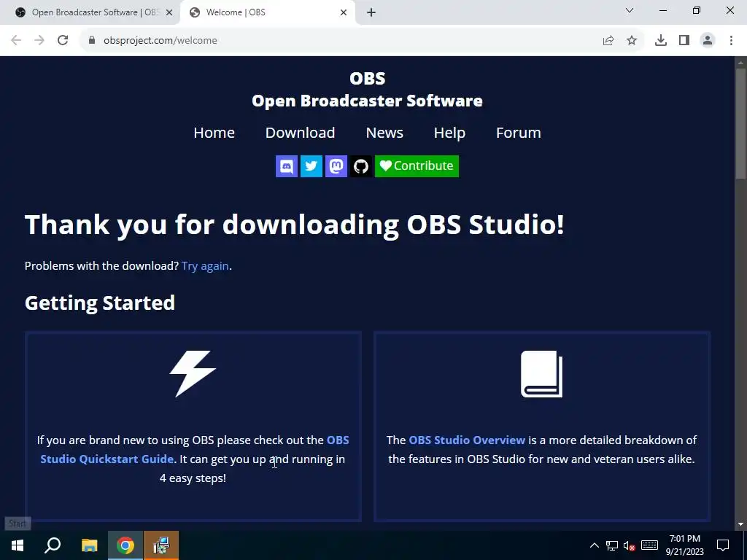Click the page vertical scrollbar thumb
This screenshot has height=560, width=747.
pos(740,124)
